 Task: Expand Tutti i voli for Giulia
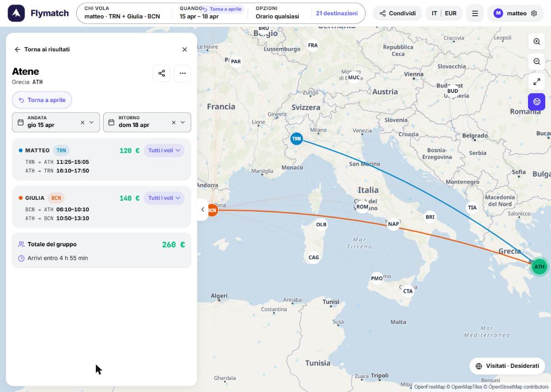point(164,198)
